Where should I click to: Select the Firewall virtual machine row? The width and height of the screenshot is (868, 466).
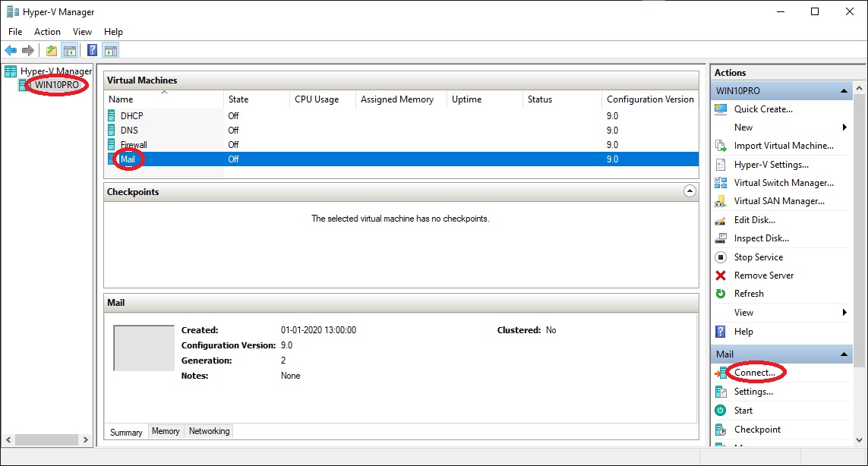pyautogui.click(x=401, y=144)
